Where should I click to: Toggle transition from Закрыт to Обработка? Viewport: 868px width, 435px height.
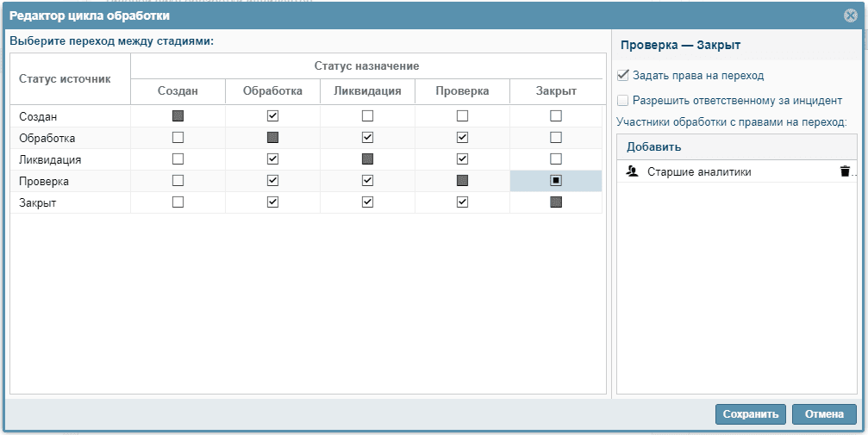[272, 202]
